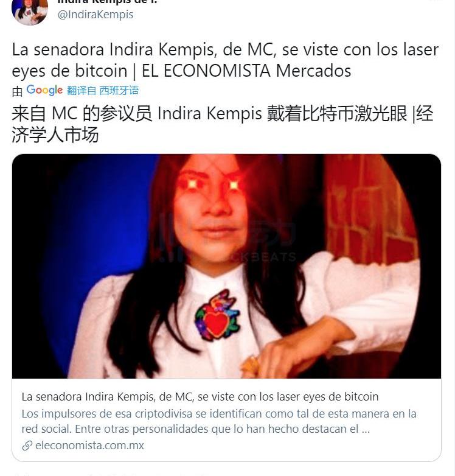Open Indira Kempis profile avatar

(x=30, y=12)
